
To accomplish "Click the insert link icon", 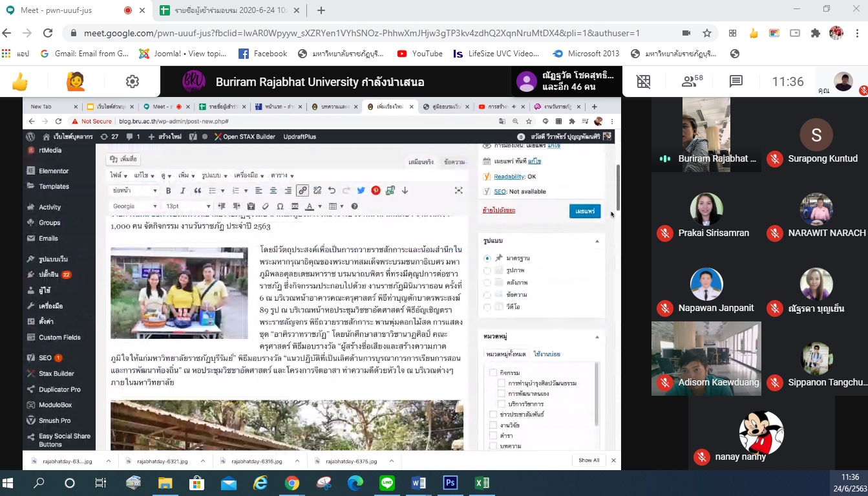I will 302,191.
